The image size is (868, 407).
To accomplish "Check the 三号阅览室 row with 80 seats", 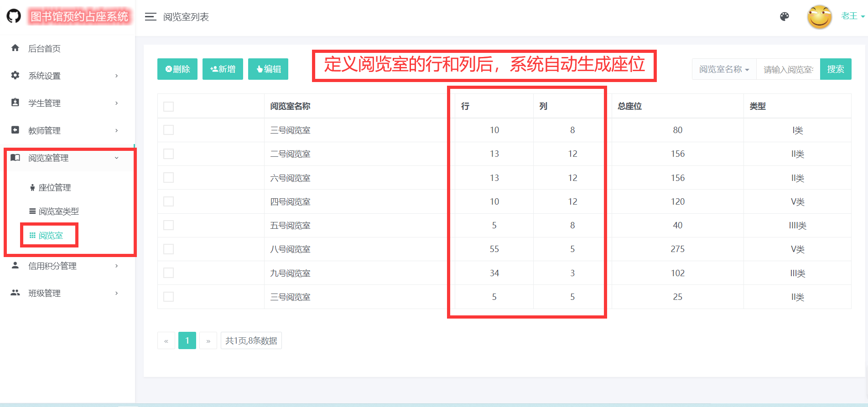I will coord(169,130).
